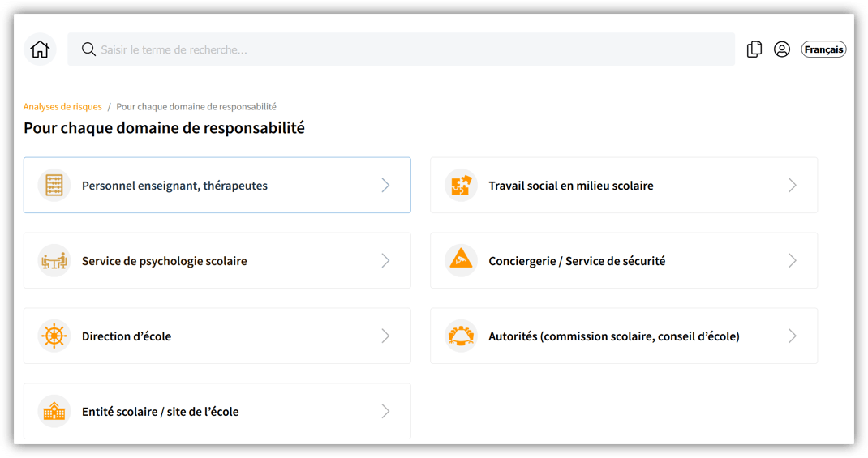This screenshot has height=458, width=868.
Task: Click the search term input field
Action: click(406, 49)
